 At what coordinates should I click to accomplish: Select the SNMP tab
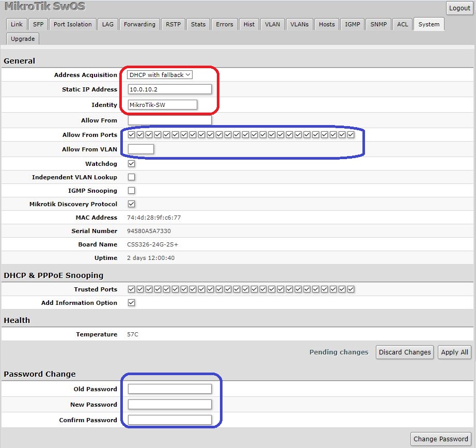point(378,24)
